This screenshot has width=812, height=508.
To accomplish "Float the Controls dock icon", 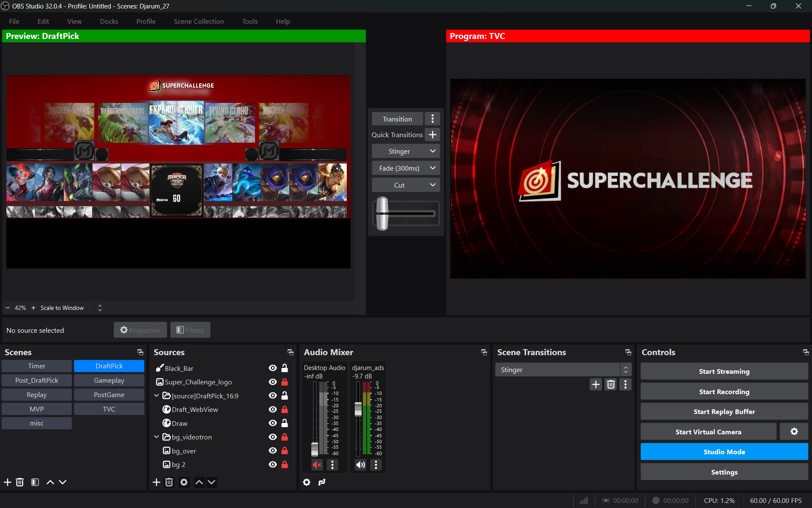I will pyautogui.click(x=806, y=352).
